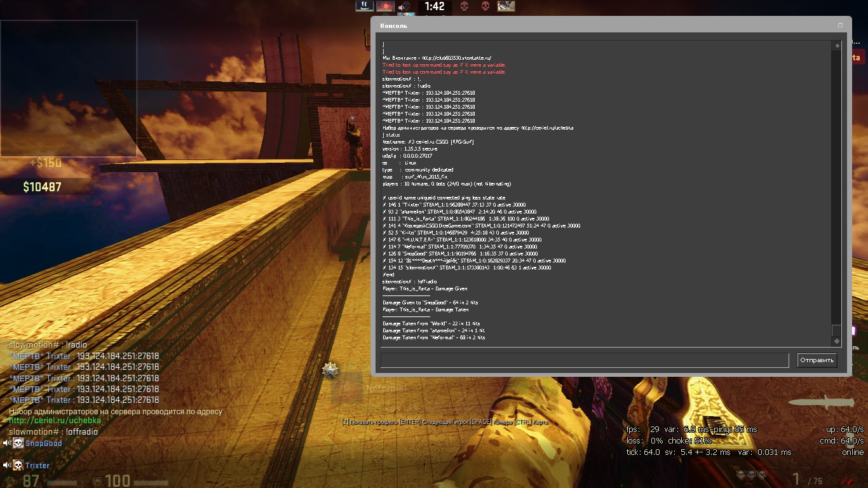
Task: Click the 'Мы Вконтакте' line in console
Action: point(437,58)
